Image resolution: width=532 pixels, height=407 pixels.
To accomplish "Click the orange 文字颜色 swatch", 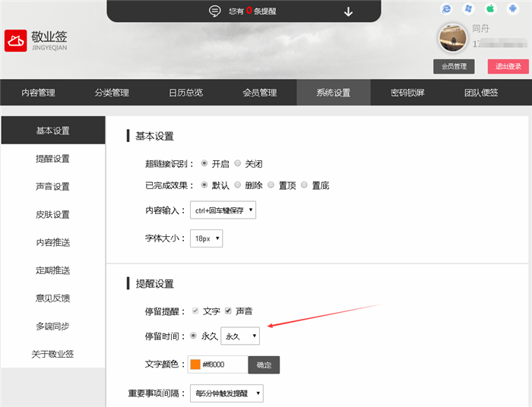I will pos(195,364).
